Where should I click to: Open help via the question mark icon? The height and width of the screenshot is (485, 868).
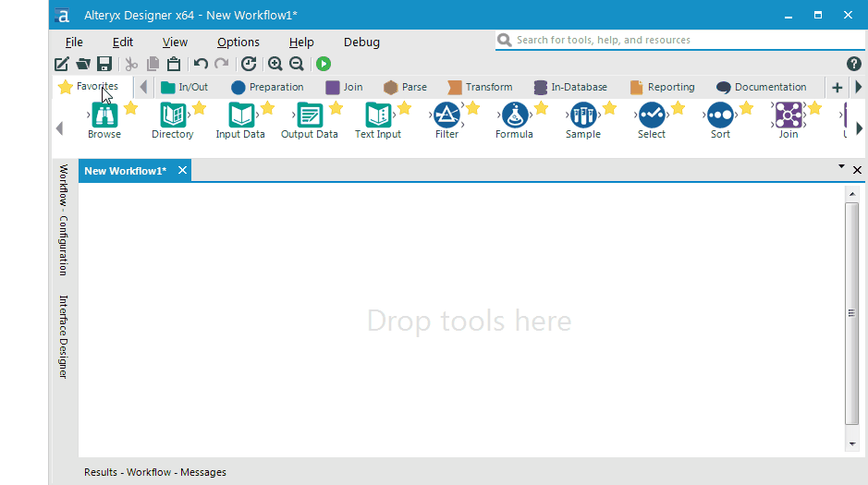[x=853, y=64]
